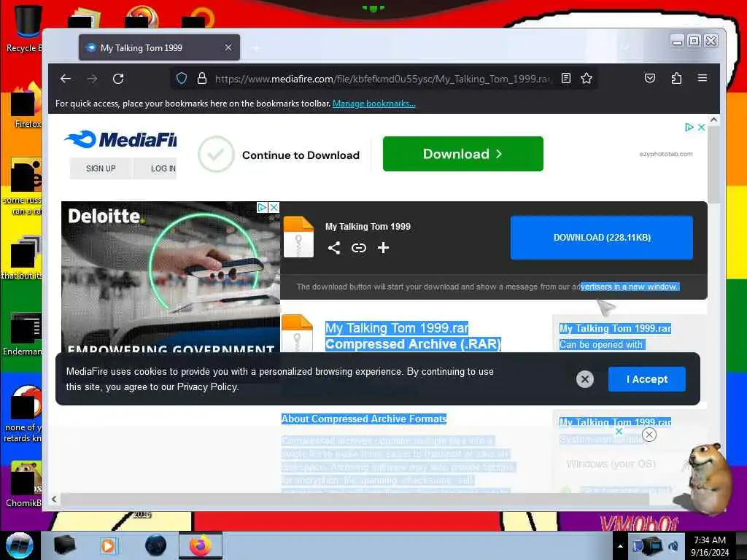Open media player icon in taskbar

[108, 545]
